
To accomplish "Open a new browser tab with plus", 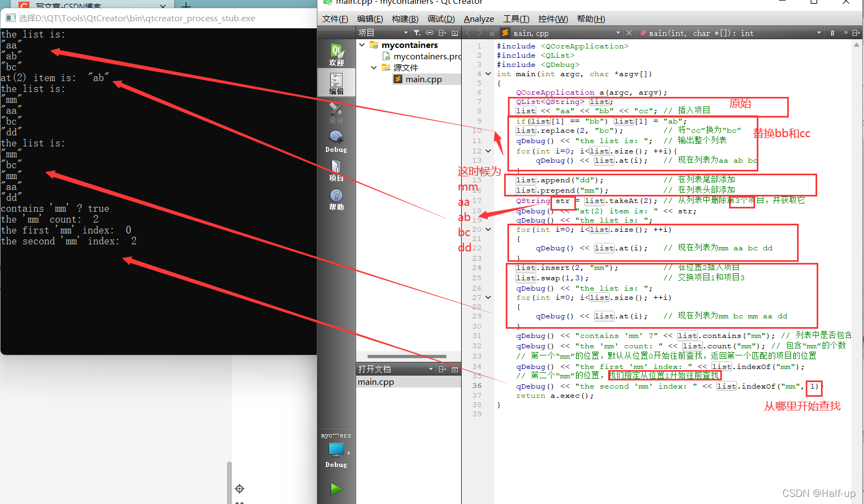I will [x=186, y=5].
